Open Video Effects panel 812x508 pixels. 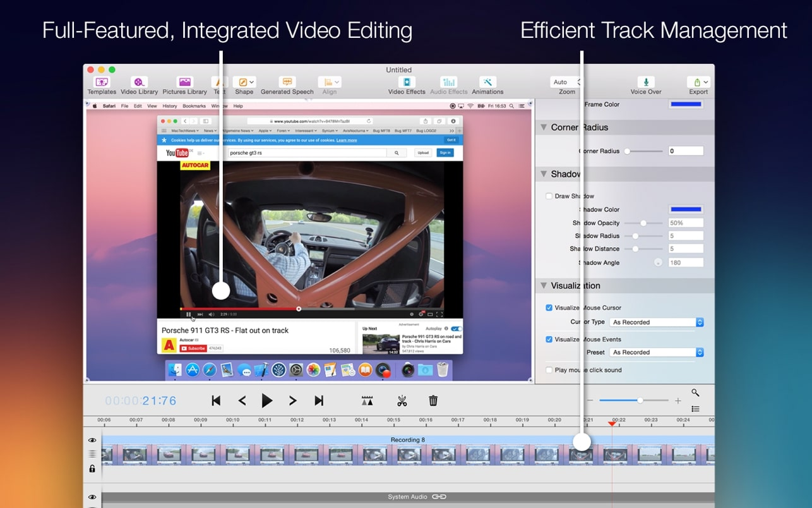pos(407,82)
